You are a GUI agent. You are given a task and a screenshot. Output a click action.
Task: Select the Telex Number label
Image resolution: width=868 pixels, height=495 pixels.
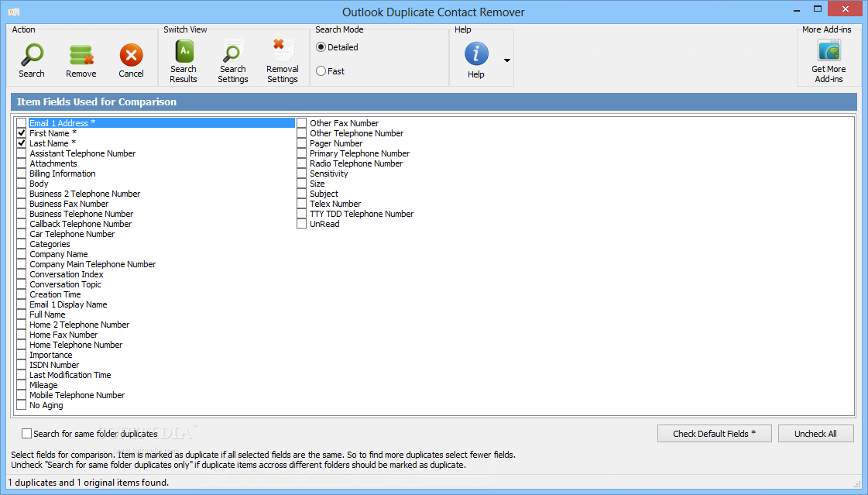335,204
